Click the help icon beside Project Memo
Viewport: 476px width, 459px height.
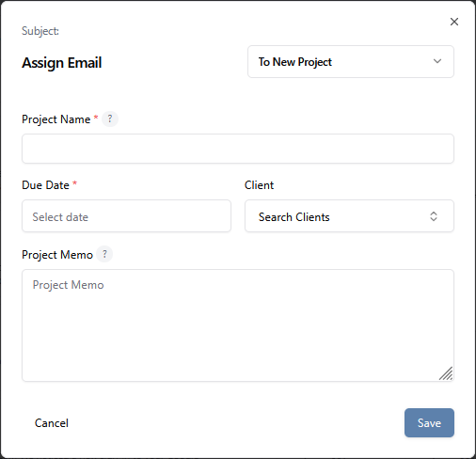tap(104, 254)
